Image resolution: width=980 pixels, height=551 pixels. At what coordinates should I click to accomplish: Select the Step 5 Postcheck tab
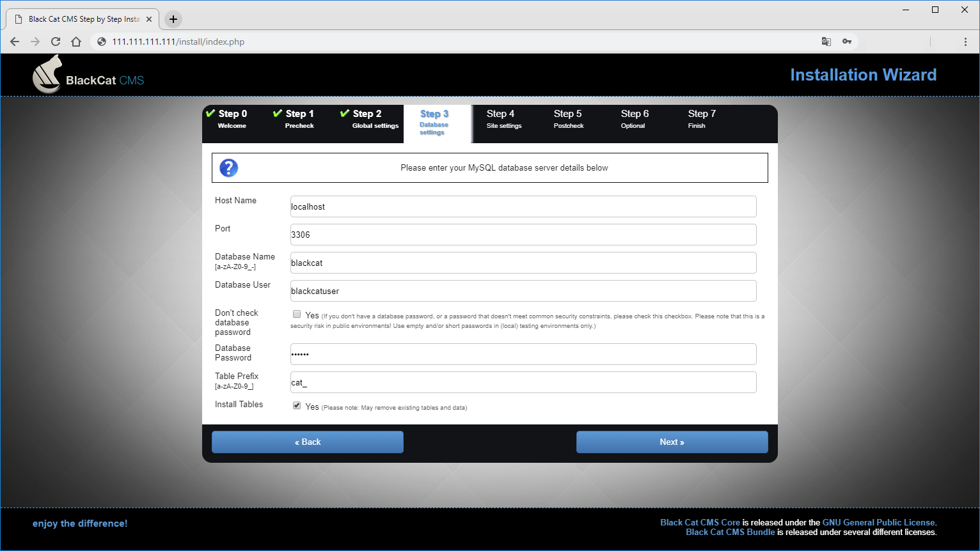[x=568, y=118]
